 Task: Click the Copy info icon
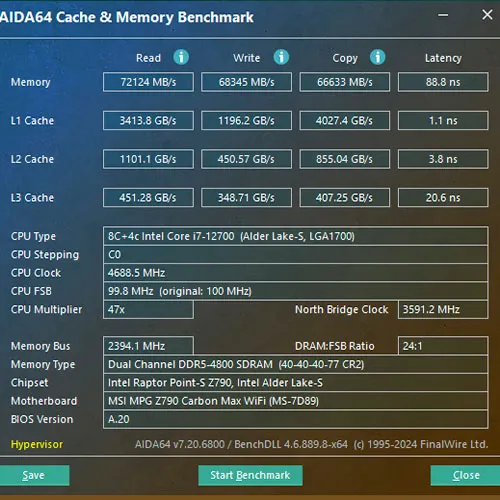point(378,57)
